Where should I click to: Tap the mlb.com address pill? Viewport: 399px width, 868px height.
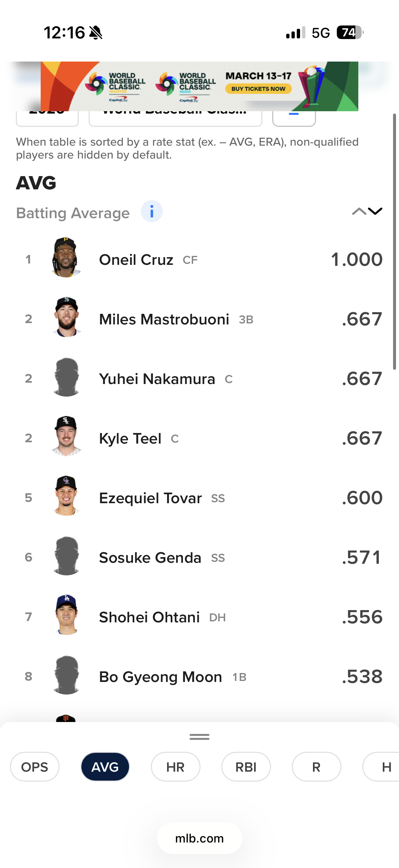pyautogui.click(x=199, y=838)
